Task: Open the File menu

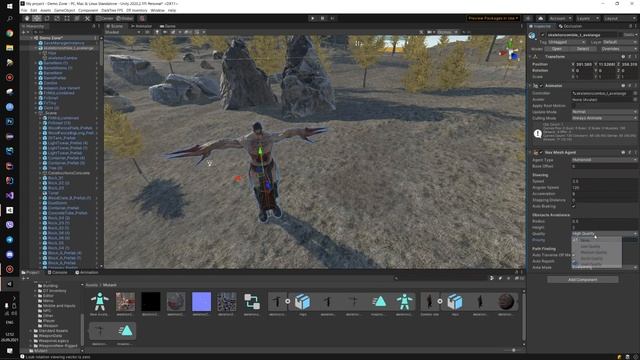Action: point(24,10)
